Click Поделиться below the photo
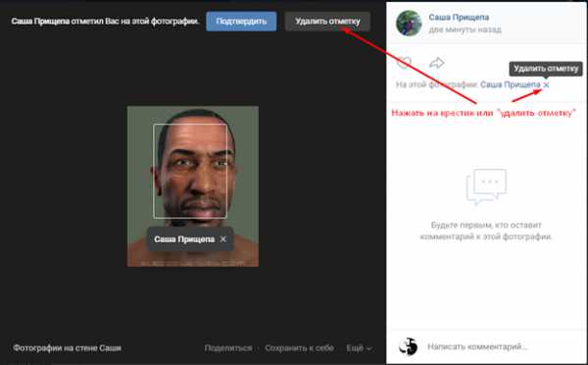The width and height of the screenshot is (588, 365). point(228,348)
